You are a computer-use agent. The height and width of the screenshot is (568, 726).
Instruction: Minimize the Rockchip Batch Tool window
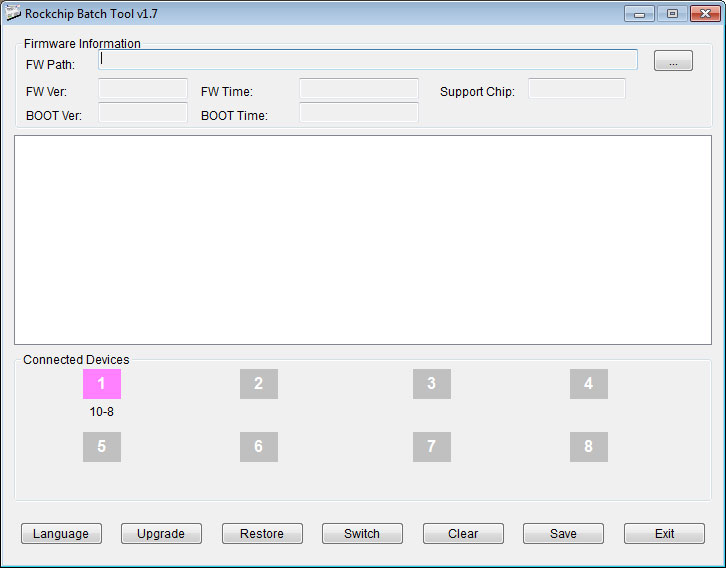click(x=639, y=14)
